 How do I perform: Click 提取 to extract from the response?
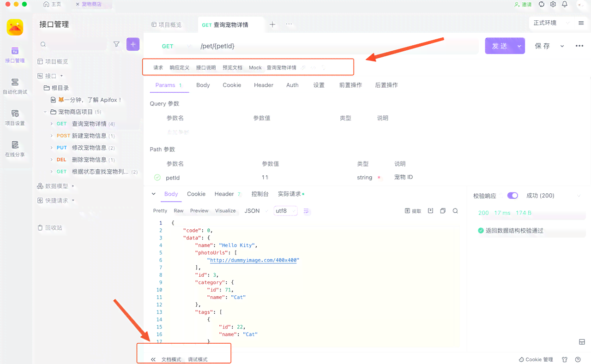413,211
